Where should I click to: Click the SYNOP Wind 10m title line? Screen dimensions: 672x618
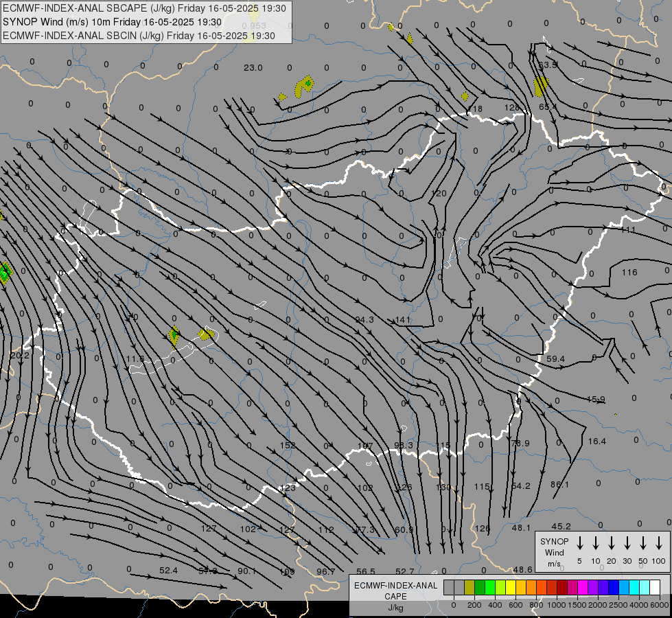pyautogui.click(x=113, y=22)
